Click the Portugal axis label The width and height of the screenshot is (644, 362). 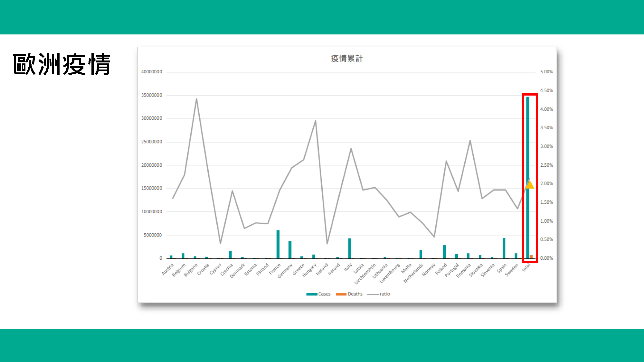[452, 270]
